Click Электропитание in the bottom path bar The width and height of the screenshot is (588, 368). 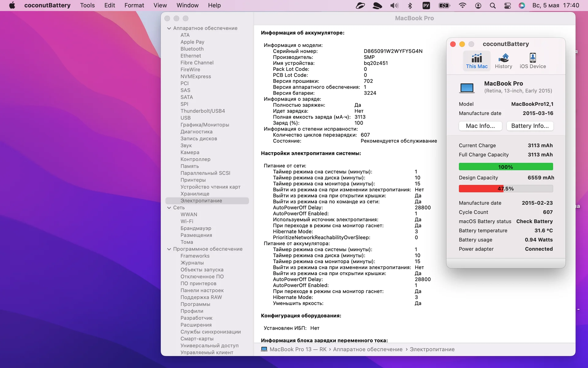pos(432,349)
